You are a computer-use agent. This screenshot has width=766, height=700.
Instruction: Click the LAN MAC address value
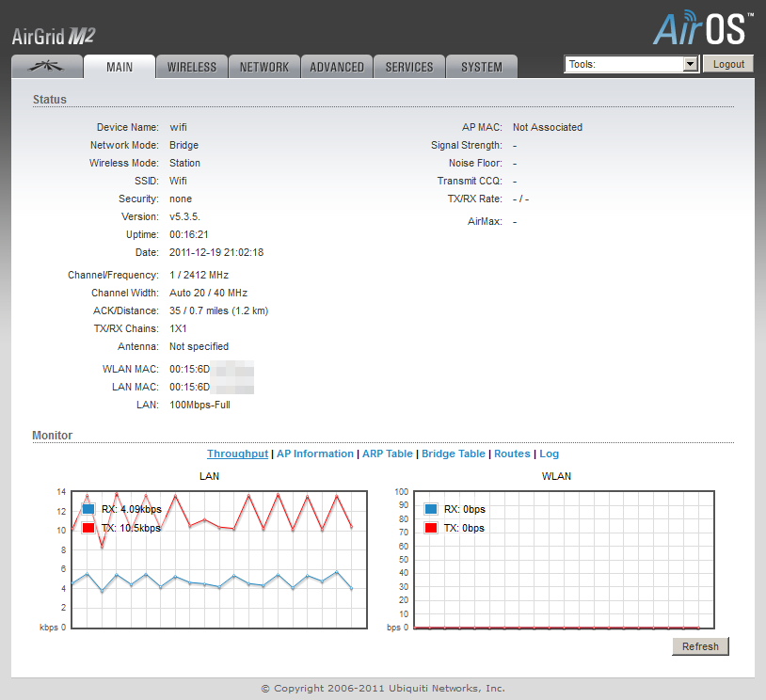click(x=212, y=388)
